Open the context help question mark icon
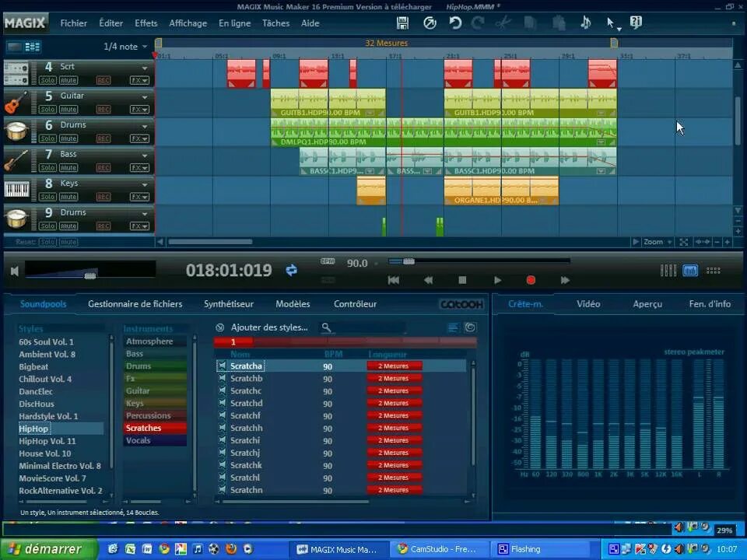The width and height of the screenshot is (747, 560). 636,23
